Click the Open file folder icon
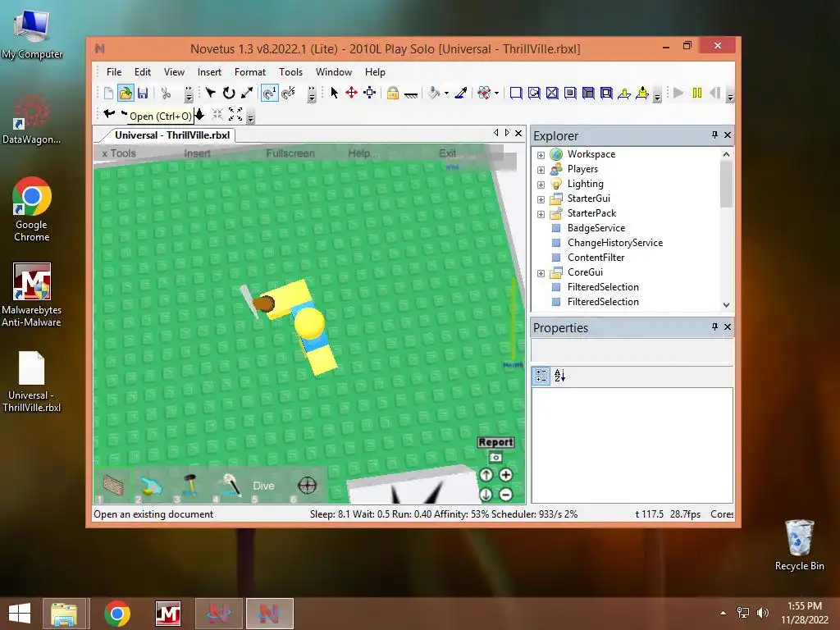 tap(126, 94)
